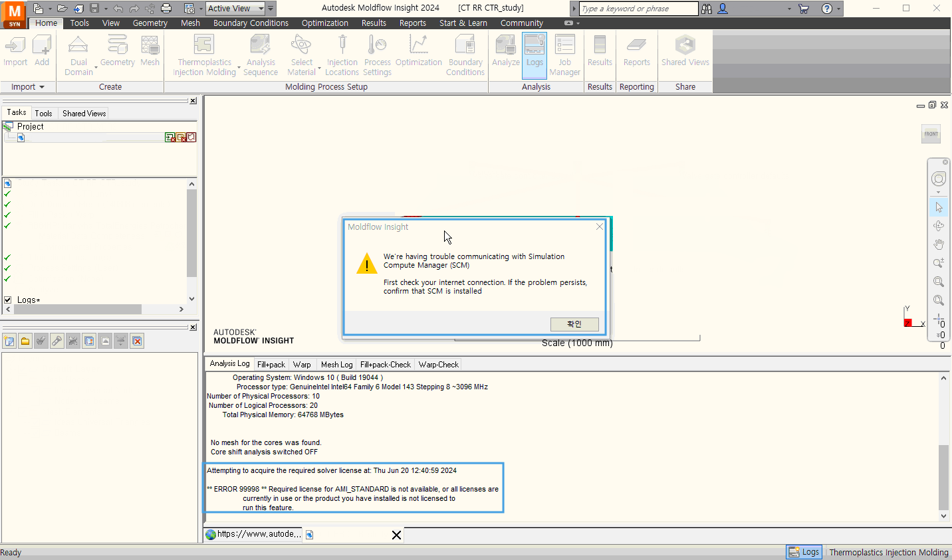Click the Results ribbon icon

600,51
